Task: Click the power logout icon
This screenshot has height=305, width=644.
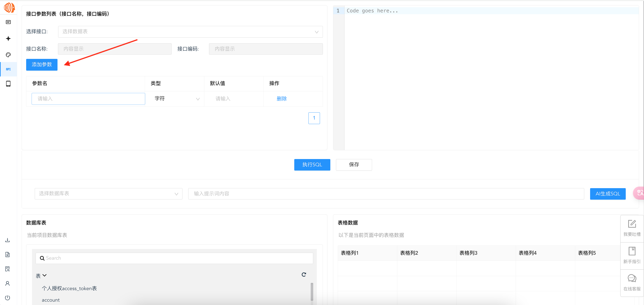Action: click(7, 298)
